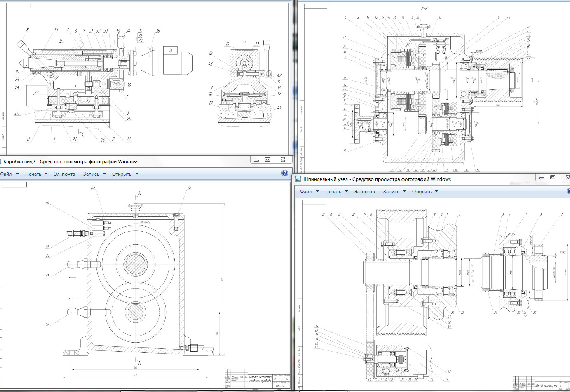The width and height of the screenshot is (570, 392).
Task: Maximize the Шпиндельный узел window
Action: tap(553, 178)
